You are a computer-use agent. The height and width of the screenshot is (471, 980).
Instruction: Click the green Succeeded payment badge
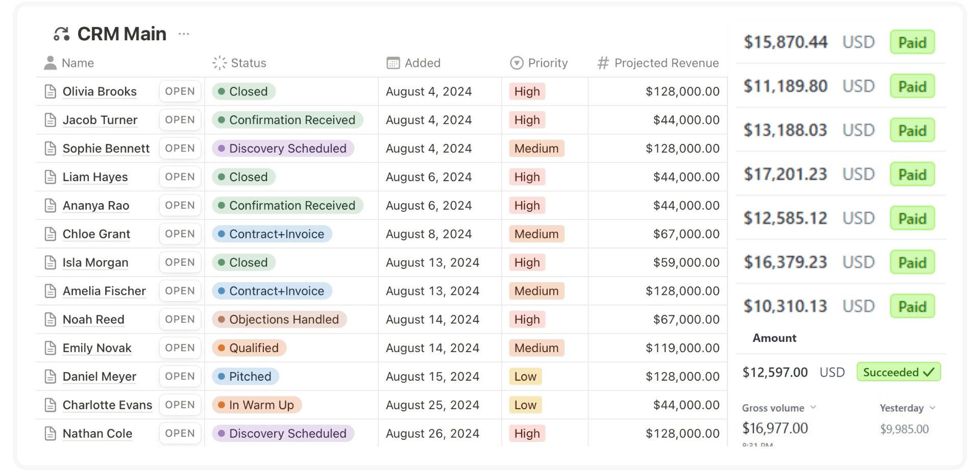898,373
